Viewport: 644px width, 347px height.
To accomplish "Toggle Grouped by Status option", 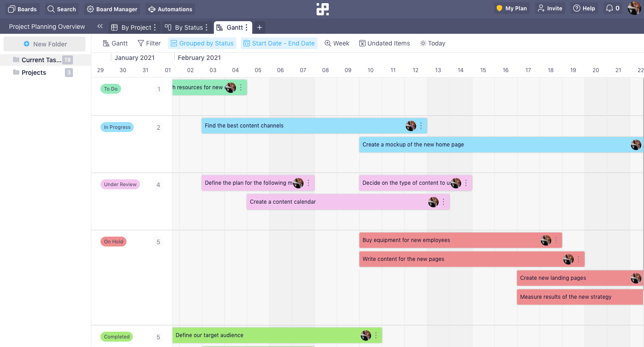I will coord(202,43).
